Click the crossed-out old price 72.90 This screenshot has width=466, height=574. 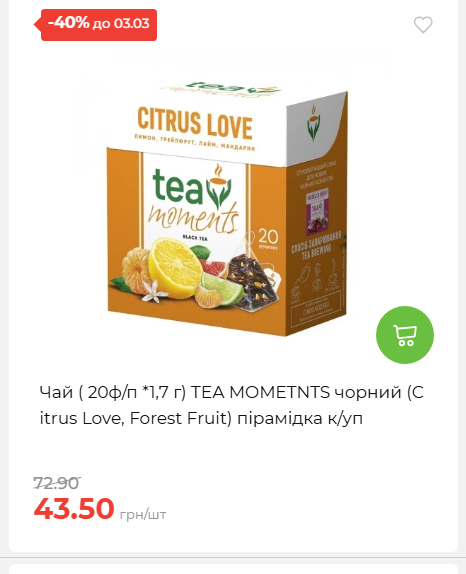(x=56, y=483)
